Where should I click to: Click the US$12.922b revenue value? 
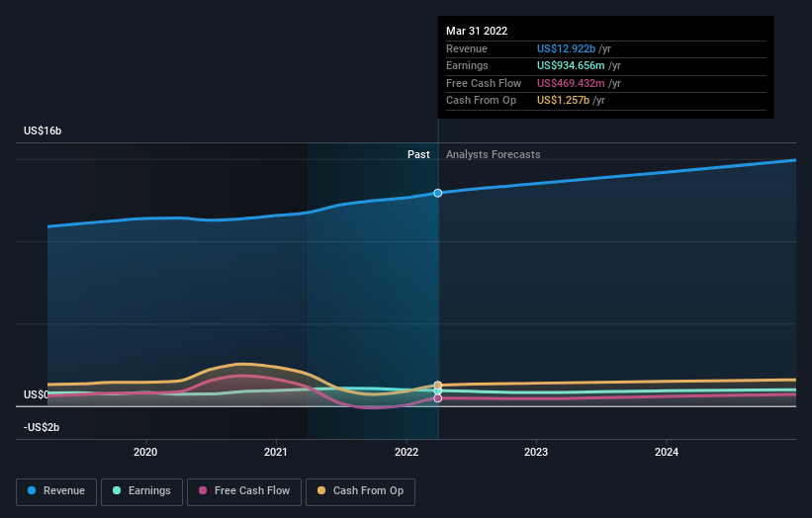pyautogui.click(x=566, y=48)
